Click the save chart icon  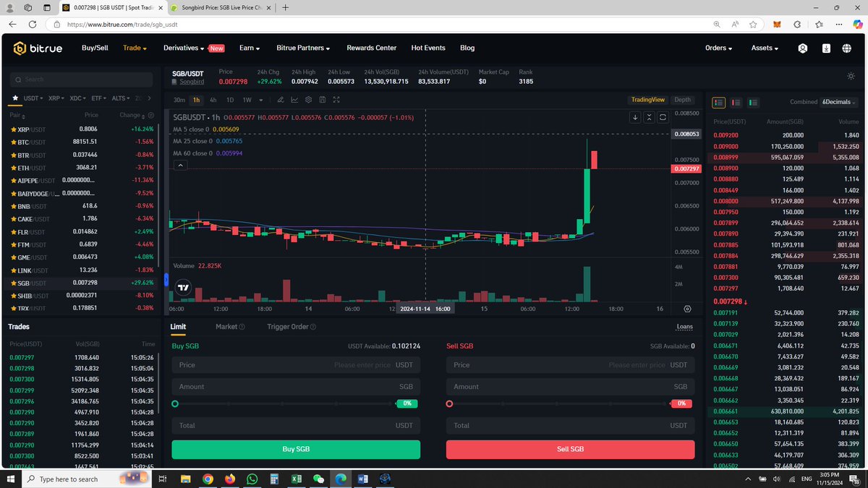[x=322, y=100]
